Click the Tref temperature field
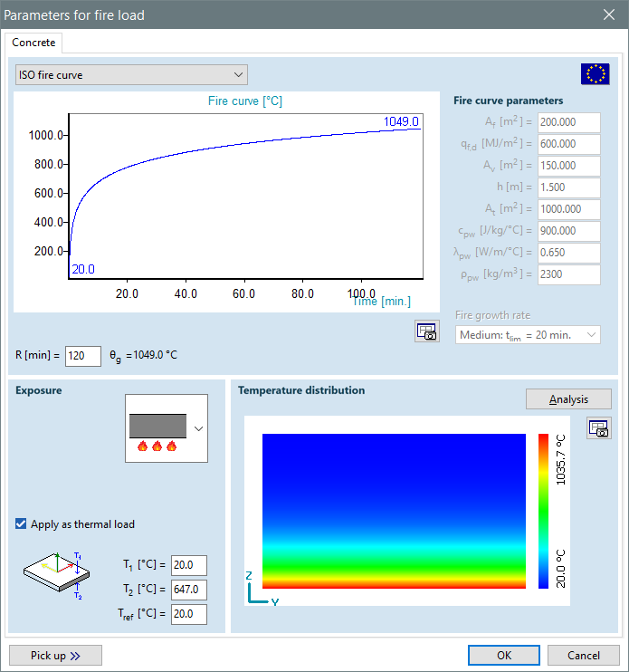This screenshot has width=629, height=672. (189, 614)
